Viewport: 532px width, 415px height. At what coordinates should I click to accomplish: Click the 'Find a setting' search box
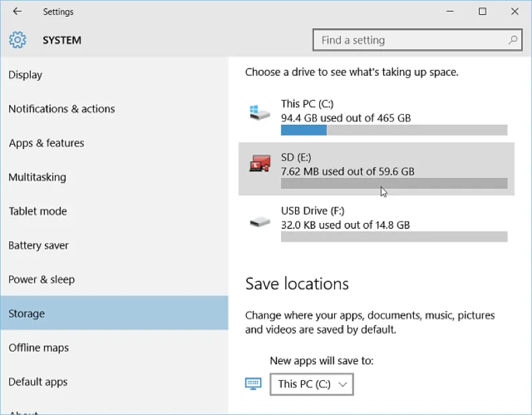click(x=409, y=40)
